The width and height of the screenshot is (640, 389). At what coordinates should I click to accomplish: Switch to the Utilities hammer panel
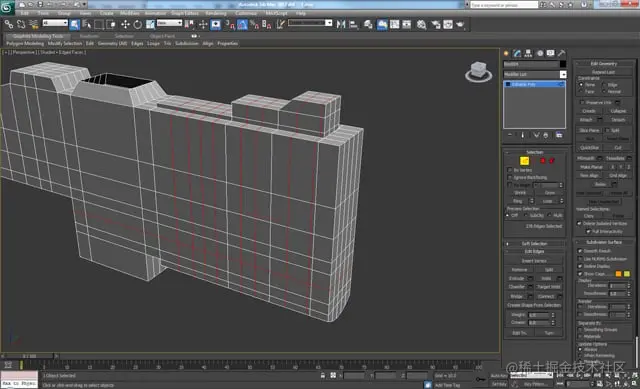(562, 53)
